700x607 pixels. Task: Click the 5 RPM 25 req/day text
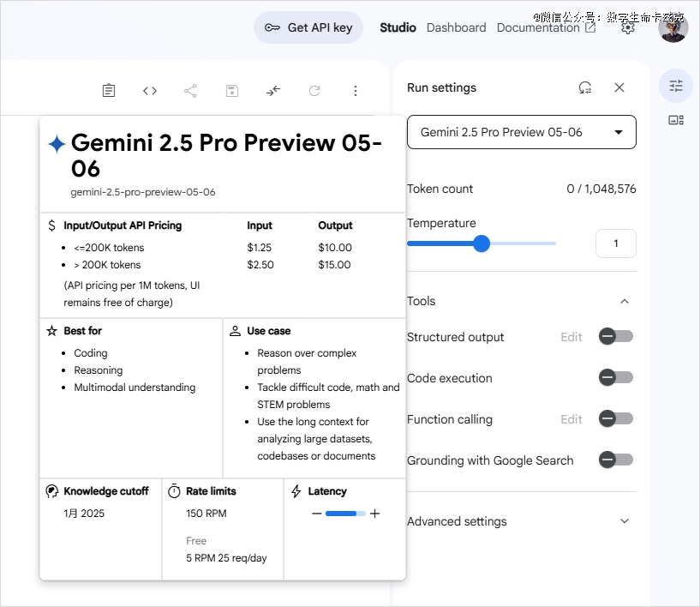(226, 558)
